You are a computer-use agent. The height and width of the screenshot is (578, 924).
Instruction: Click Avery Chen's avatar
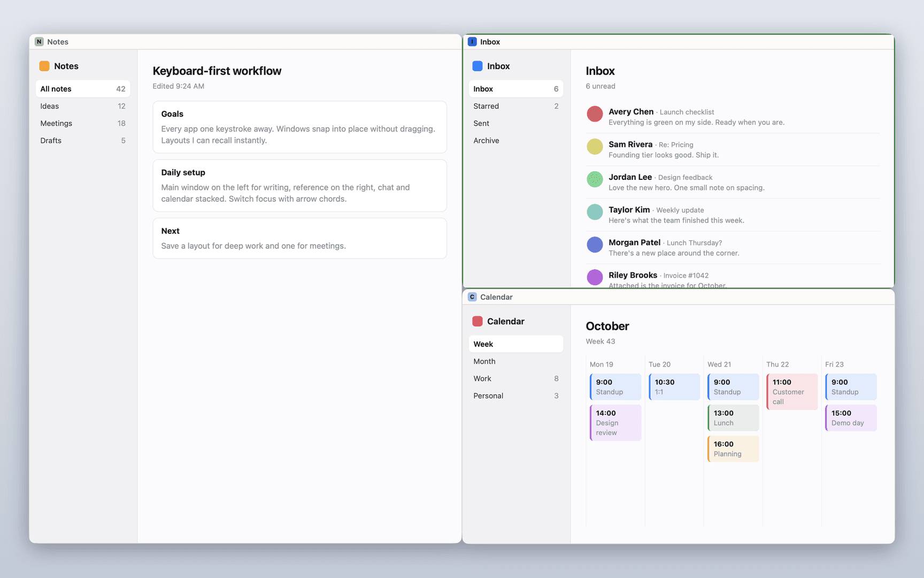(x=595, y=114)
